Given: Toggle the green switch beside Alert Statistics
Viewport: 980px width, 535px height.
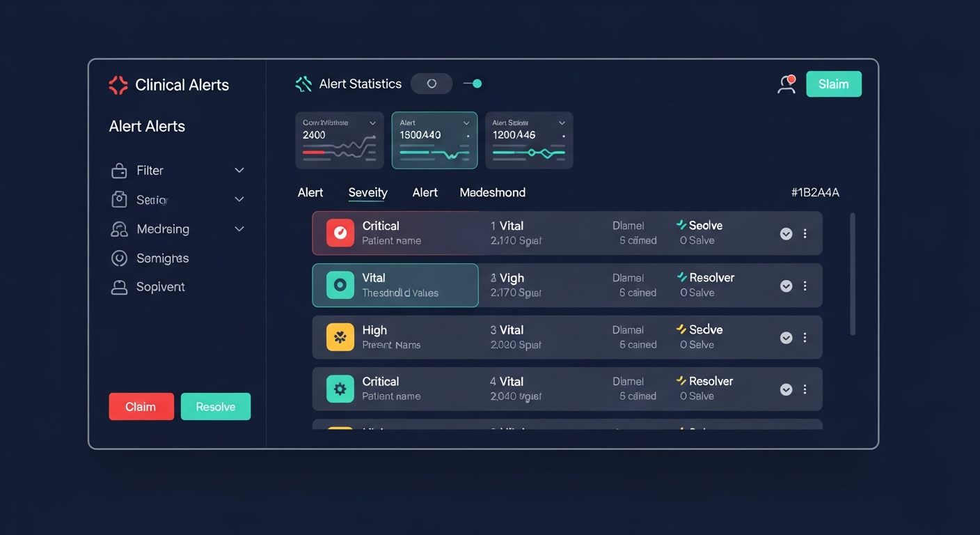Looking at the screenshot, I should 473,84.
